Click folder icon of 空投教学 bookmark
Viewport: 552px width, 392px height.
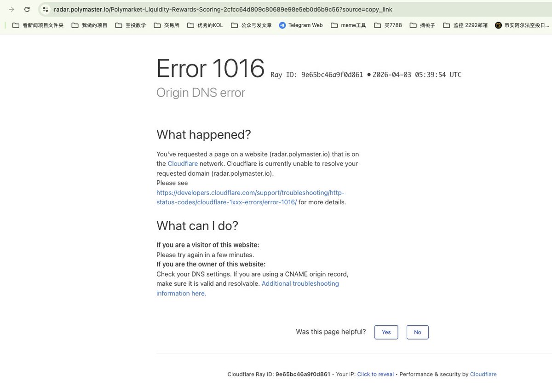pos(119,25)
